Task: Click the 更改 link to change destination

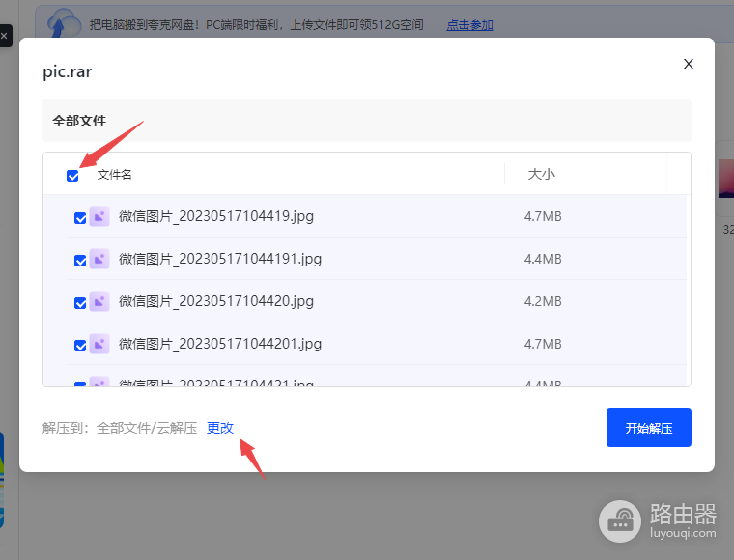Action: [x=220, y=428]
